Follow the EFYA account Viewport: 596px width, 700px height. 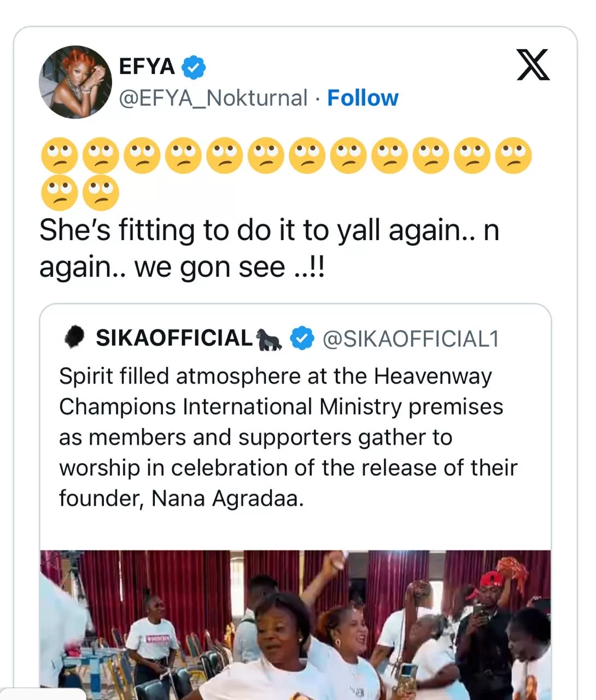[x=363, y=98]
